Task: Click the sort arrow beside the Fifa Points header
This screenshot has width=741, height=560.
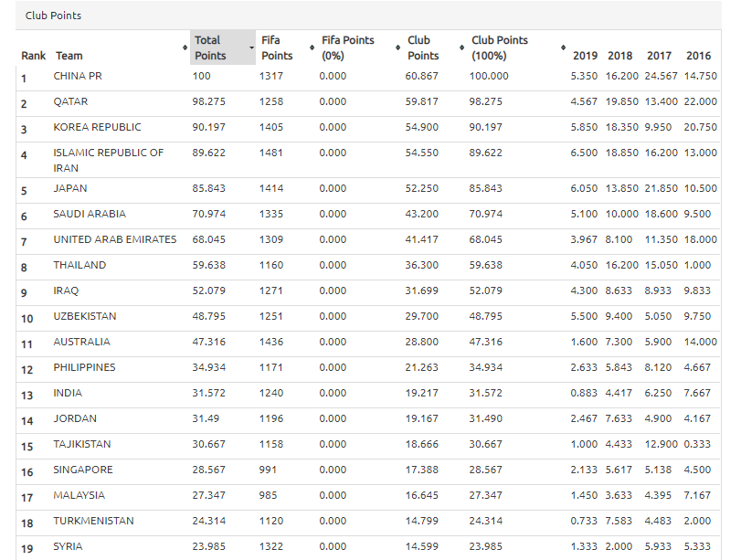Action: tap(311, 48)
